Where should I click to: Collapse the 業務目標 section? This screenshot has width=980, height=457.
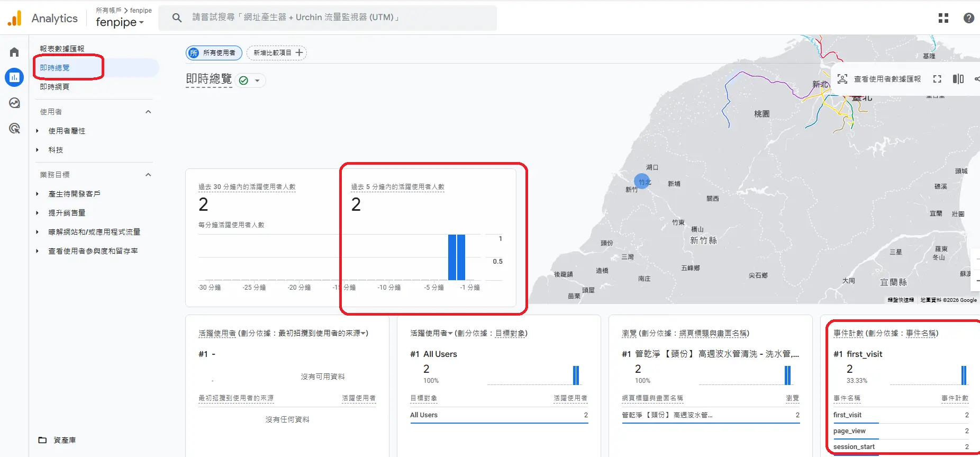[148, 175]
